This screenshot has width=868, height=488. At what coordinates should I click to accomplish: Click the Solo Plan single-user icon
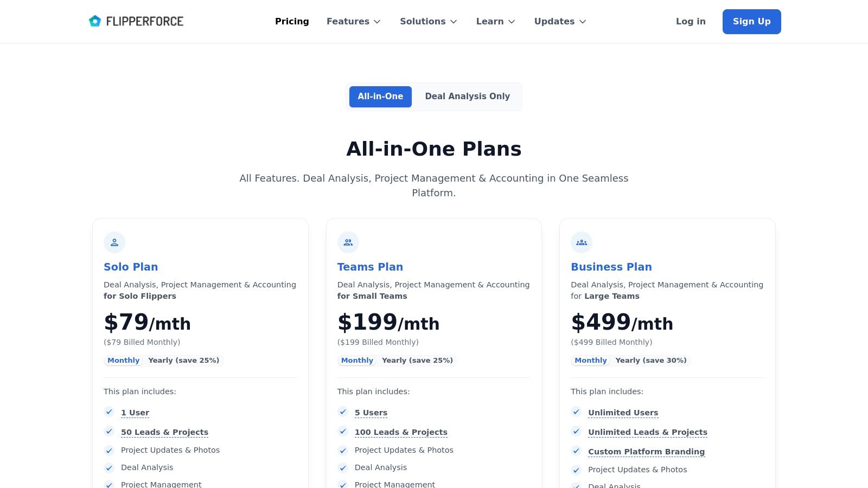114,242
